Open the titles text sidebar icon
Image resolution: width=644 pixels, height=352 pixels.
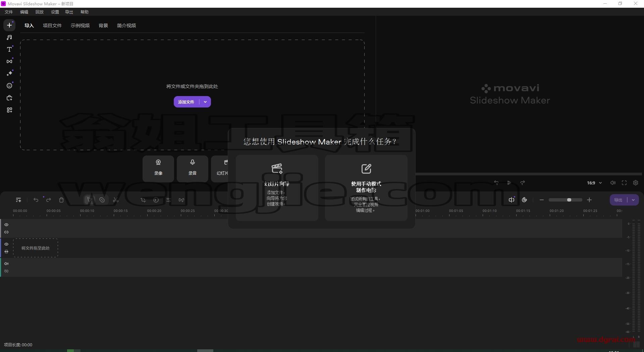tap(9, 49)
